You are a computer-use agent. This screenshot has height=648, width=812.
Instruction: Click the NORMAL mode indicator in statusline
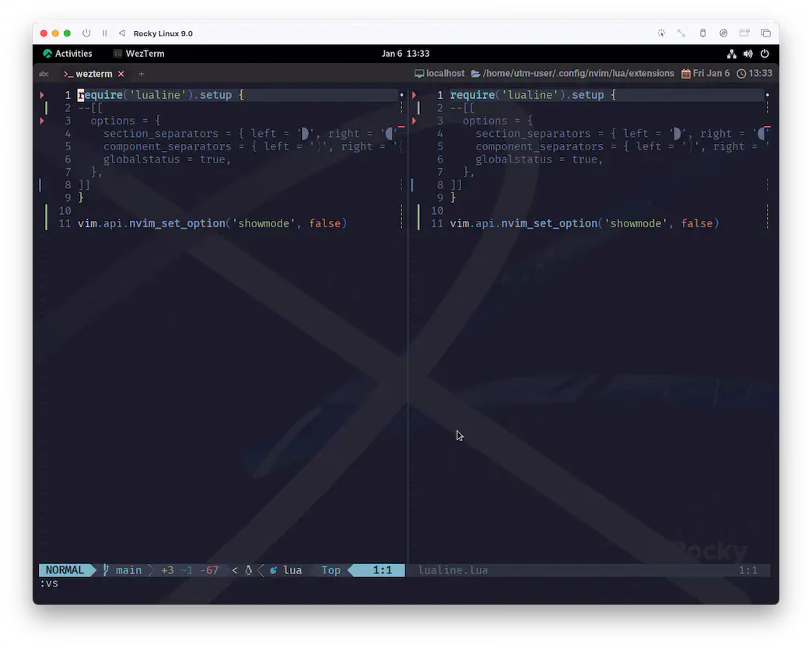65,569
